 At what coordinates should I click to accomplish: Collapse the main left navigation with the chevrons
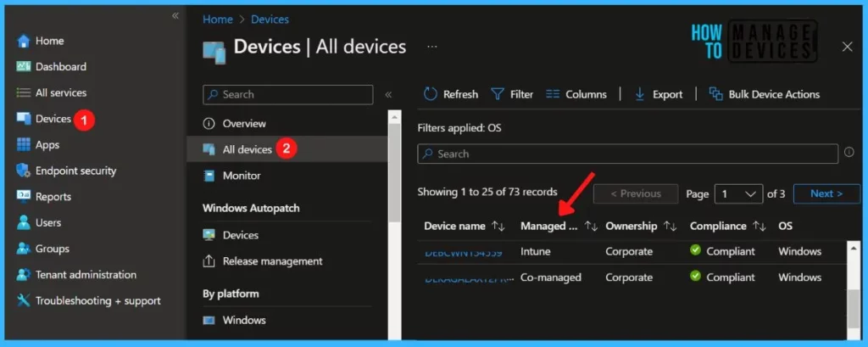[175, 15]
